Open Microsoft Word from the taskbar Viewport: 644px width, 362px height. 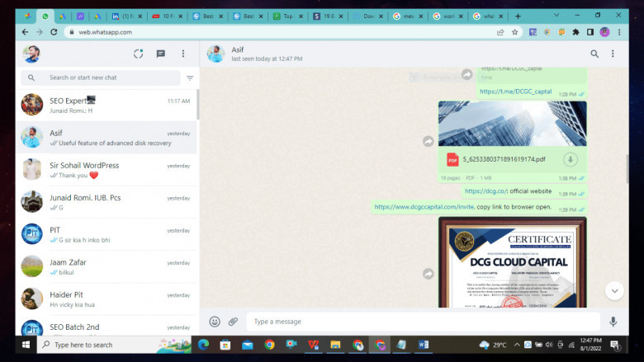click(424, 345)
